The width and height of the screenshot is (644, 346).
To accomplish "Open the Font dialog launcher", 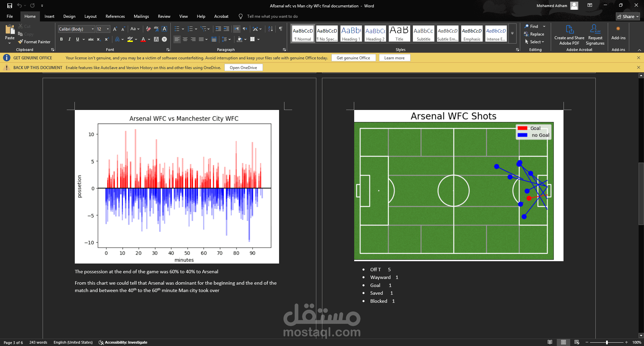I will (168, 50).
